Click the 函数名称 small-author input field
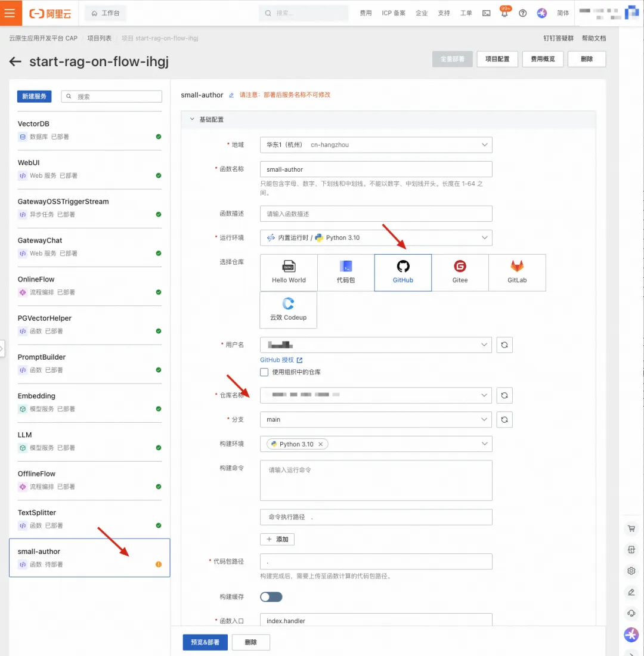Screen dimensions: 644x656 (376, 169)
